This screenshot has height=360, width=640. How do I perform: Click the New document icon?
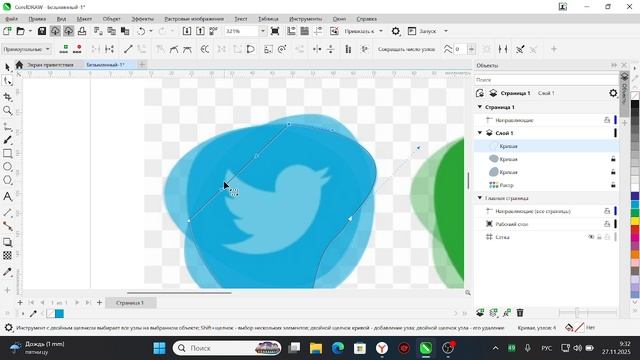pyautogui.click(x=7, y=31)
